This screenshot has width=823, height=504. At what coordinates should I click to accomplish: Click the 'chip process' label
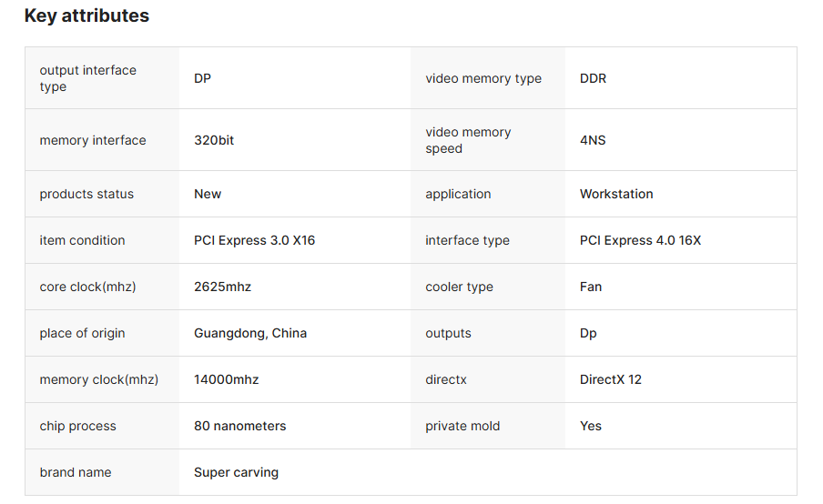[77, 426]
